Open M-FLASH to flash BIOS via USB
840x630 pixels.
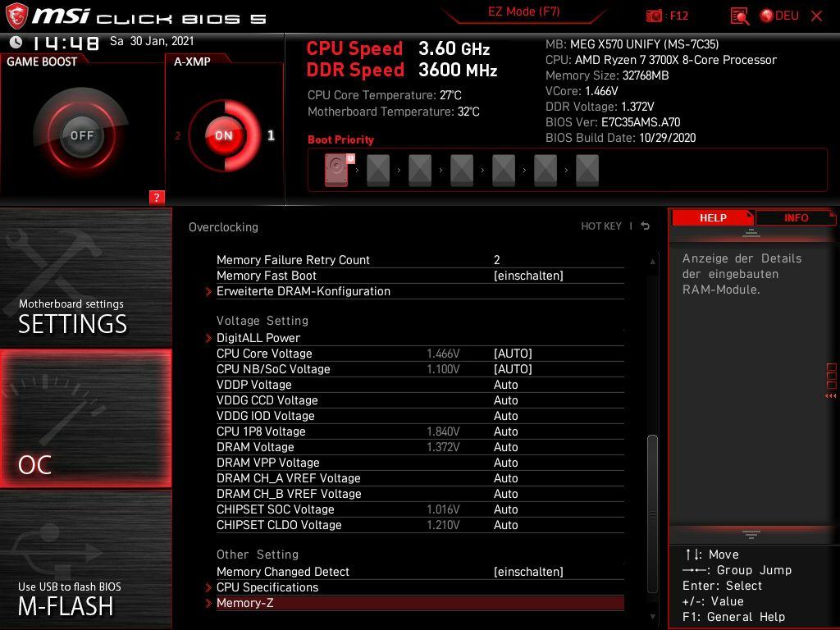point(85,559)
